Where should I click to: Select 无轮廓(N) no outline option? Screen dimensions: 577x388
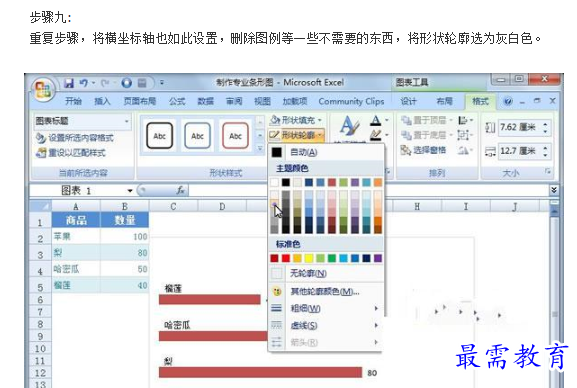tap(326, 274)
